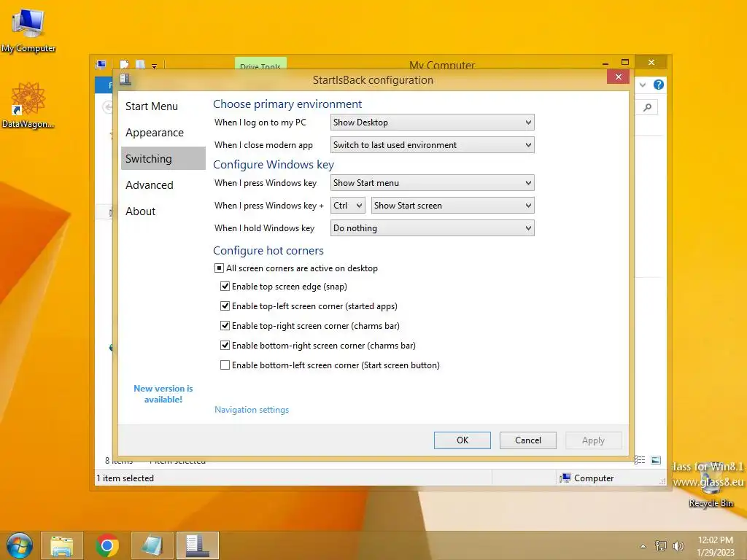Image resolution: width=747 pixels, height=560 pixels.
Task: Uncheck 'Enable top screen edge (snap)'
Action: pos(225,286)
